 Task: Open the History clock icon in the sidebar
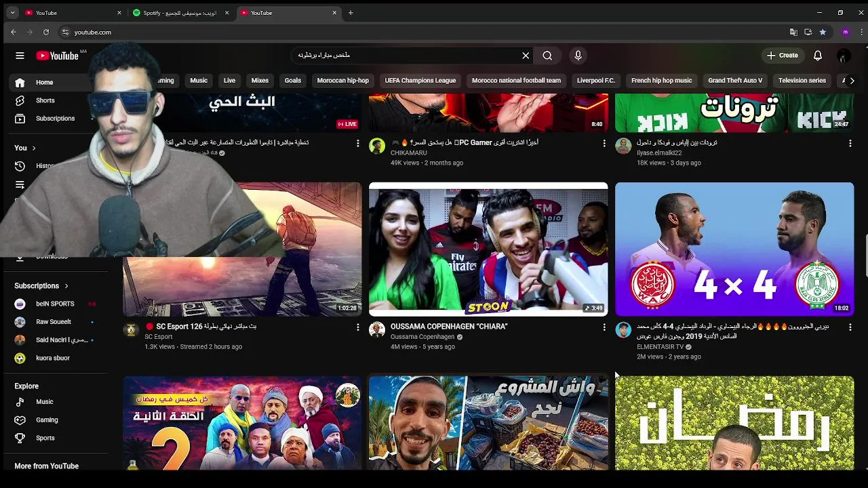click(20, 166)
